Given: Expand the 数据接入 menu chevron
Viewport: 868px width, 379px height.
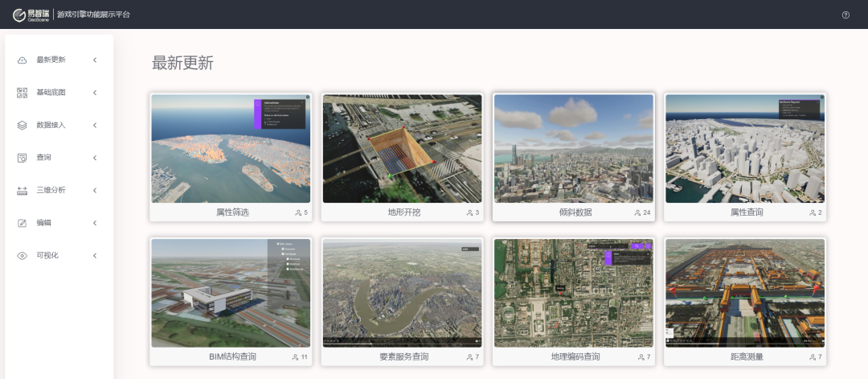Looking at the screenshot, I should pyautogui.click(x=95, y=126).
